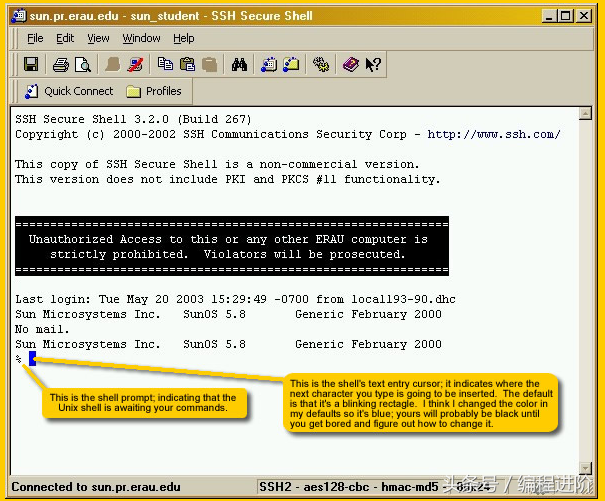The image size is (605, 501).
Task: Click "This version does not include PKI" line
Action: coord(228,179)
